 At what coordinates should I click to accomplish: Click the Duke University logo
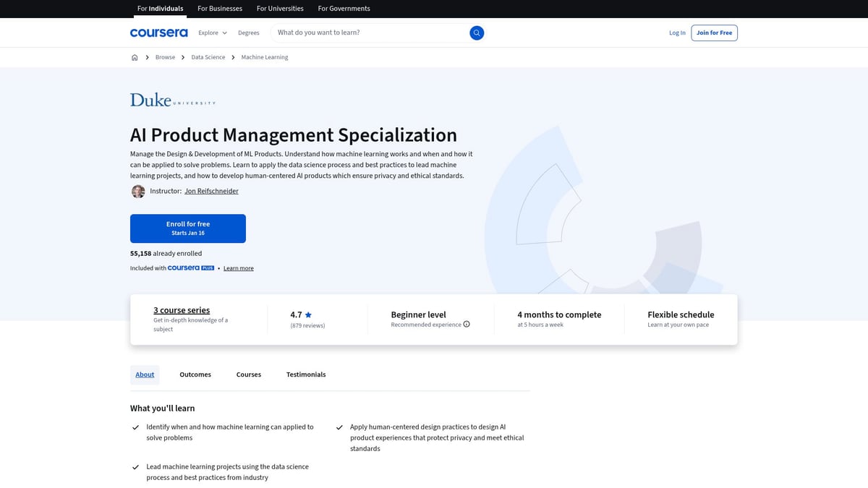point(173,100)
